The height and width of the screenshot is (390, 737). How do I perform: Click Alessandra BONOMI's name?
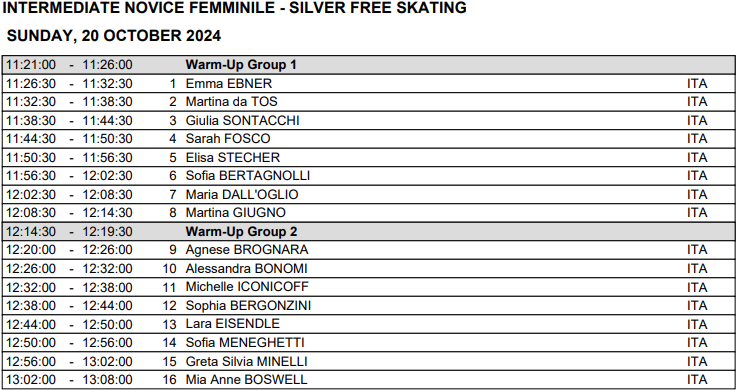coord(246,269)
